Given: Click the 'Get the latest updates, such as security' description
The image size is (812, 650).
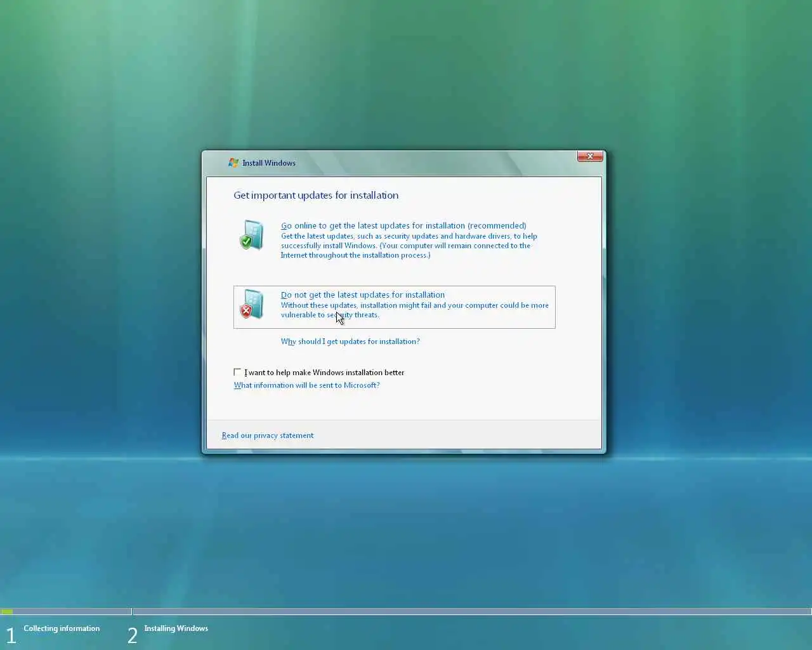Looking at the screenshot, I should (x=409, y=246).
